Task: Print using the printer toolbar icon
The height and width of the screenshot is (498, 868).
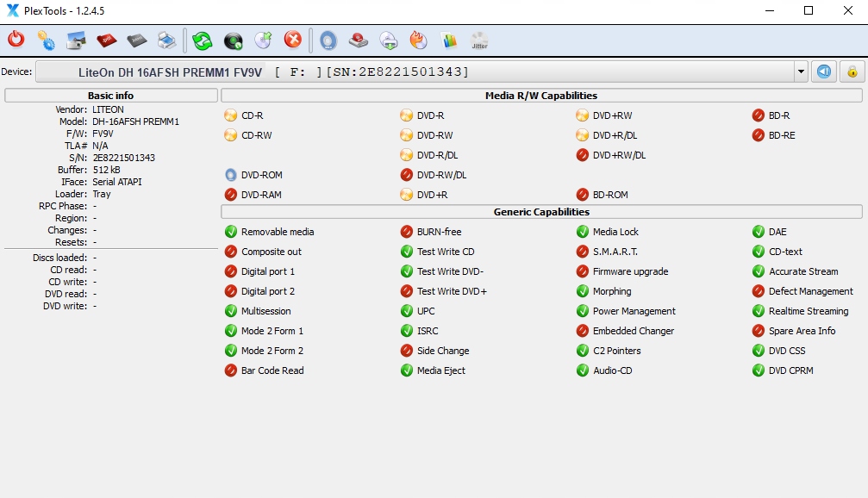Action: coord(166,40)
